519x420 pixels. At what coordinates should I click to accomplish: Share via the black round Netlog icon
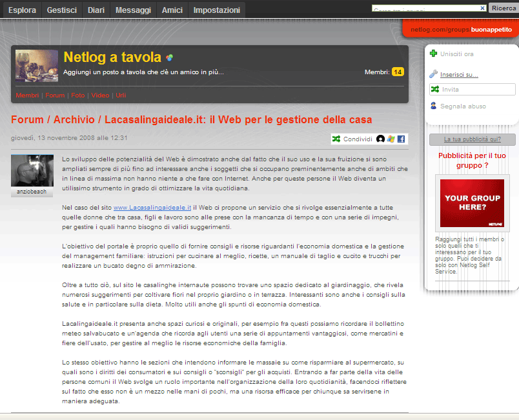[380, 139]
